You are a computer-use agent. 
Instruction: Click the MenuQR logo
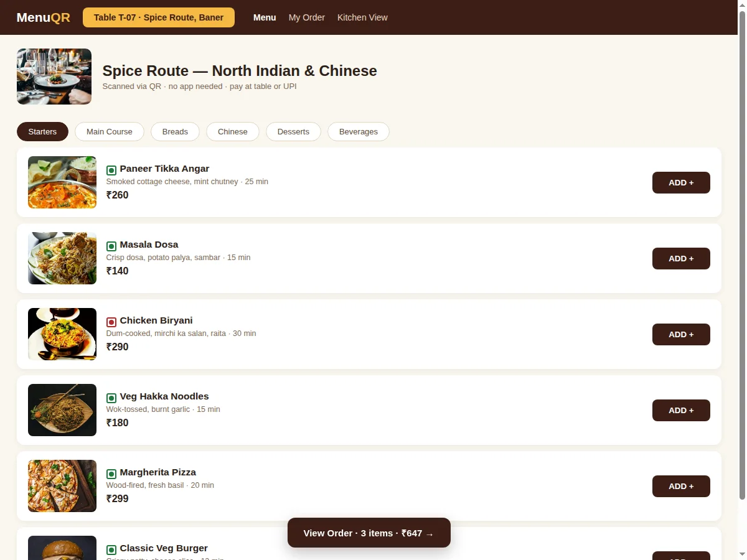pos(43,17)
